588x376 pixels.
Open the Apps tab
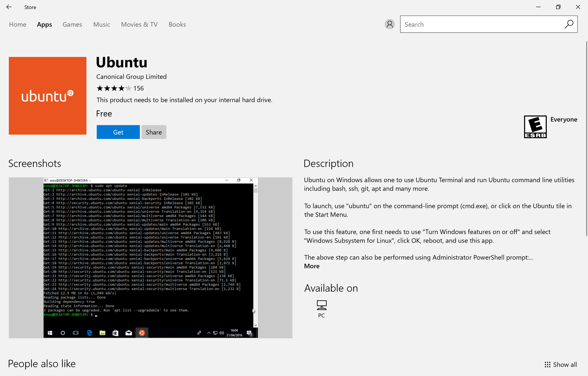point(44,24)
